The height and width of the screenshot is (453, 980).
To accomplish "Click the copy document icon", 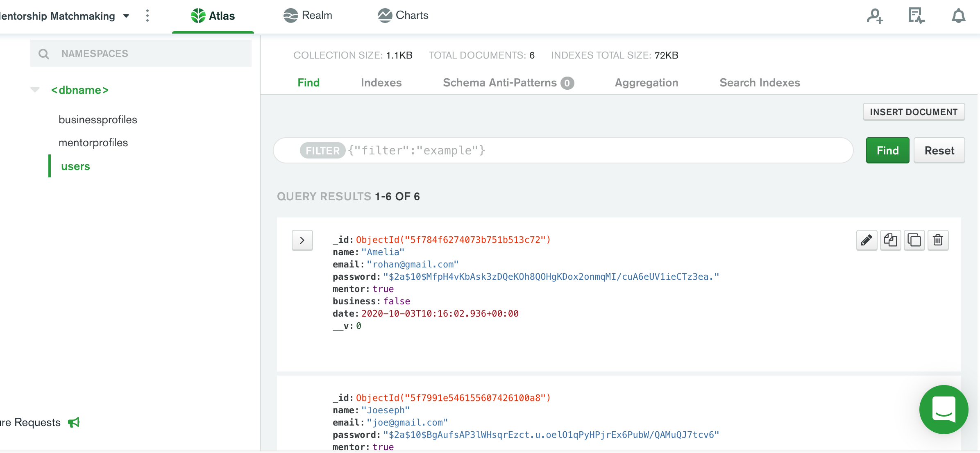I will 890,240.
